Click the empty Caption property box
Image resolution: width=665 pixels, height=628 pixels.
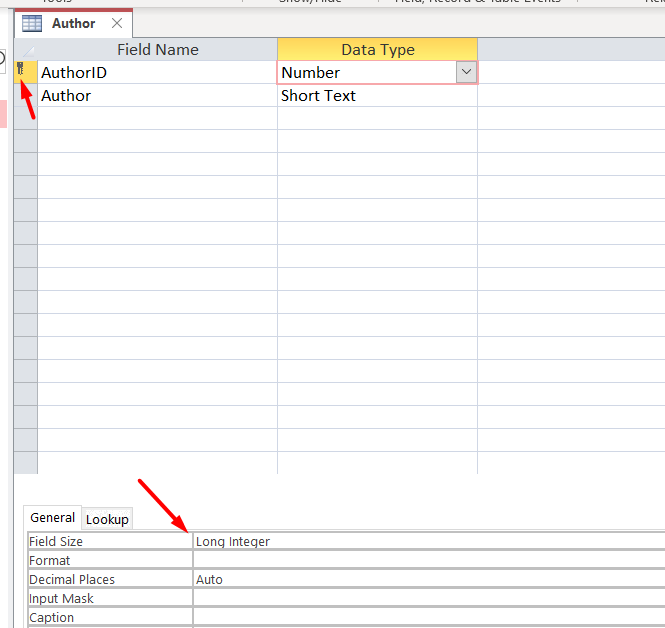click(428, 617)
